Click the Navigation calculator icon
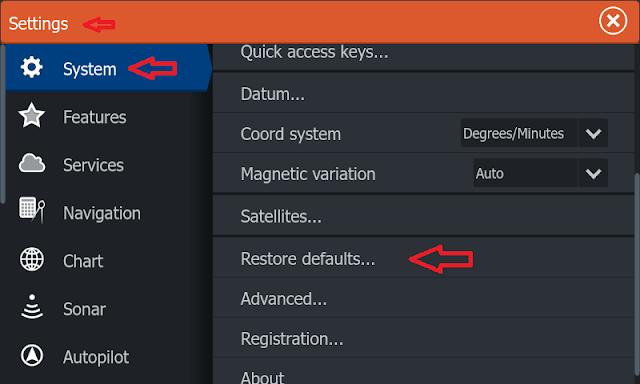Image resolution: width=640 pixels, height=384 pixels. 32,210
